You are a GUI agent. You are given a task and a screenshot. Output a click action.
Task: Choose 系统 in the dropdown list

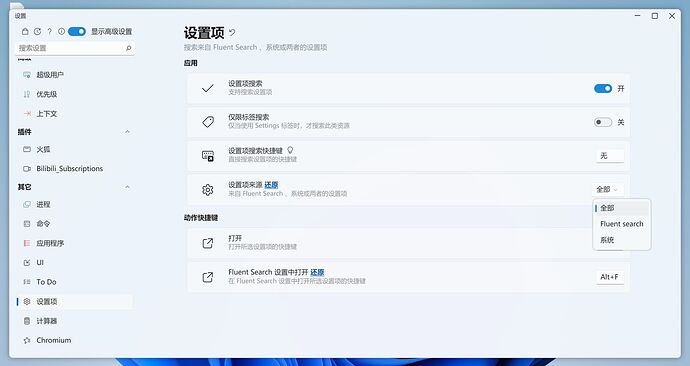[x=622, y=240]
